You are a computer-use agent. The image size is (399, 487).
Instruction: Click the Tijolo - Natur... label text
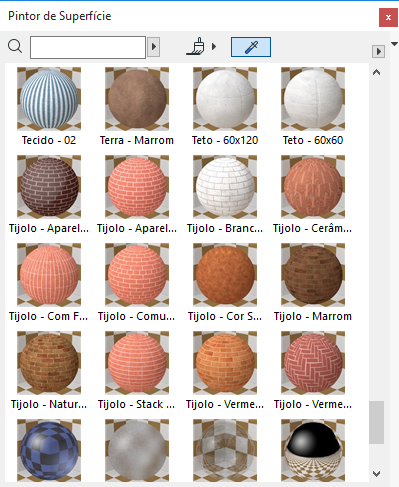[49, 404]
